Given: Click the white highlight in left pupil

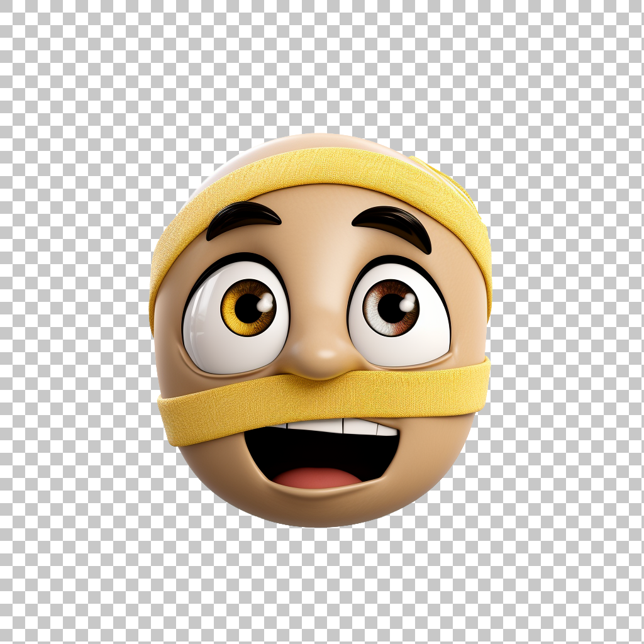Looking at the screenshot, I should coord(265,304).
